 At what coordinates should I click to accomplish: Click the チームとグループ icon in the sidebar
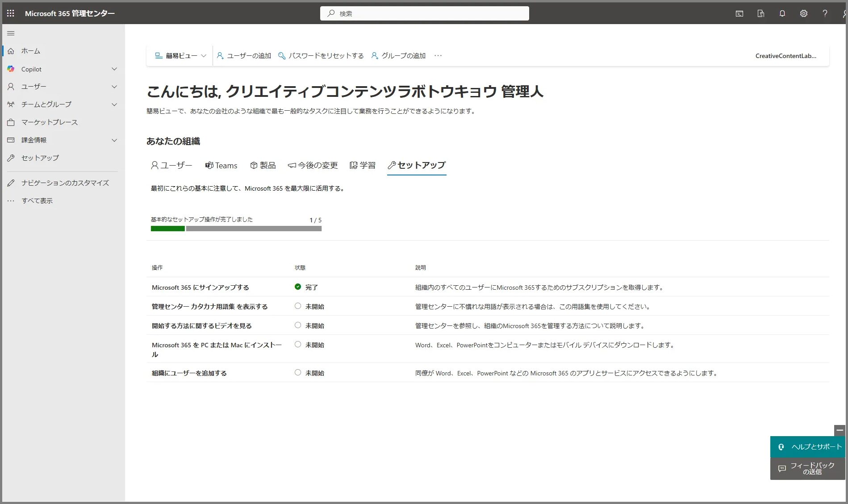click(x=11, y=104)
